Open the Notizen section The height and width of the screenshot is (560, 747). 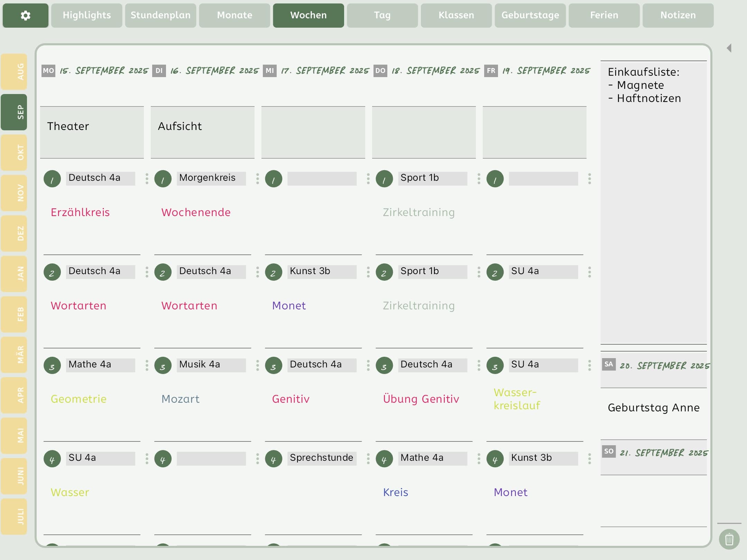click(678, 15)
